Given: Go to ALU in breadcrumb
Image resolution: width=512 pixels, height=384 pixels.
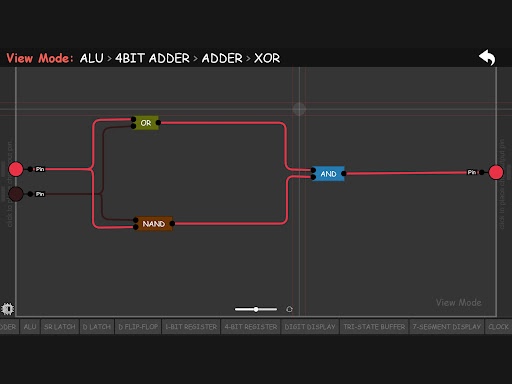Looking at the screenshot, I should tap(92, 58).
